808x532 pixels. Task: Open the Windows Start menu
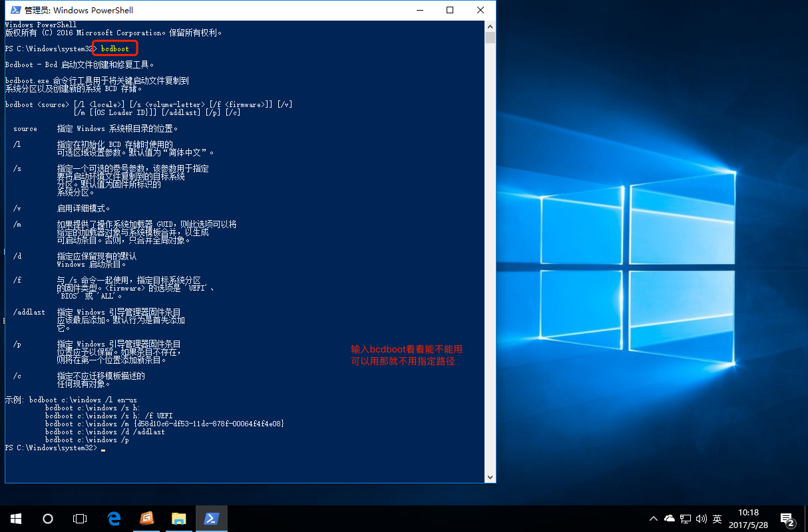pos(16,518)
